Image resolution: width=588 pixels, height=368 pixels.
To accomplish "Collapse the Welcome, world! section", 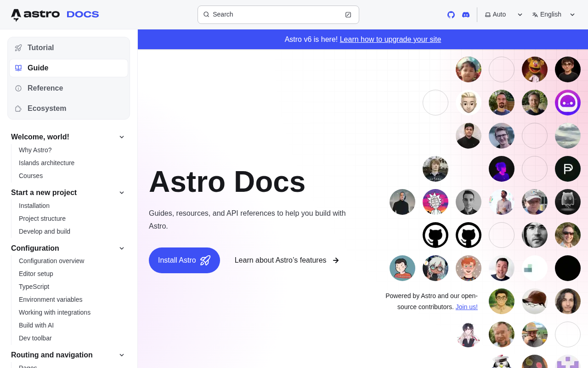I will pyautogui.click(x=122, y=137).
